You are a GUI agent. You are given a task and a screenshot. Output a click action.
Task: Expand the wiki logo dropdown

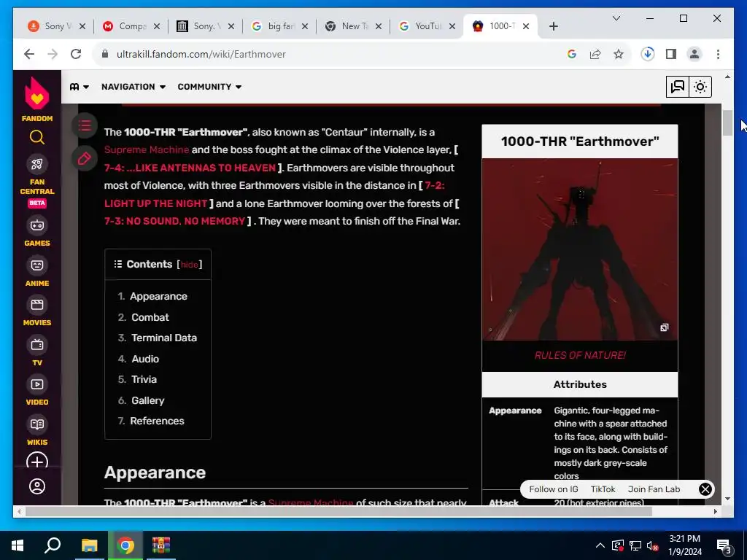click(x=80, y=87)
